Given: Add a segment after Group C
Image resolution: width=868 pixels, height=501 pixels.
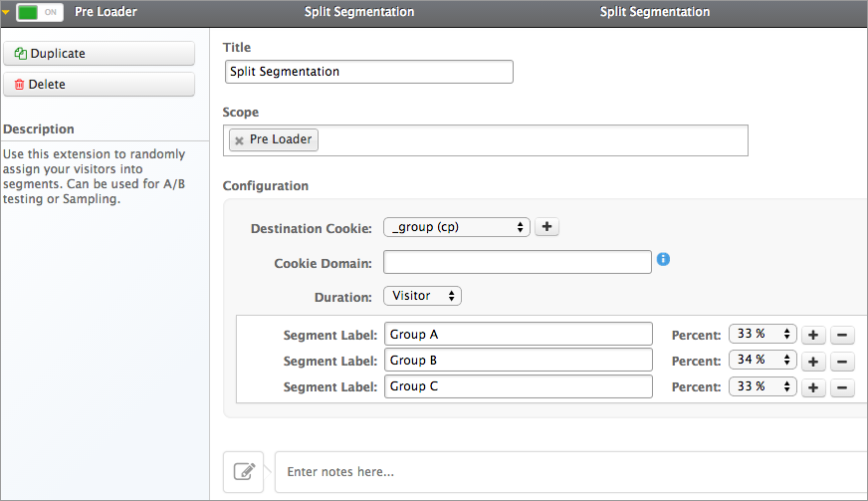Looking at the screenshot, I should (813, 387).
